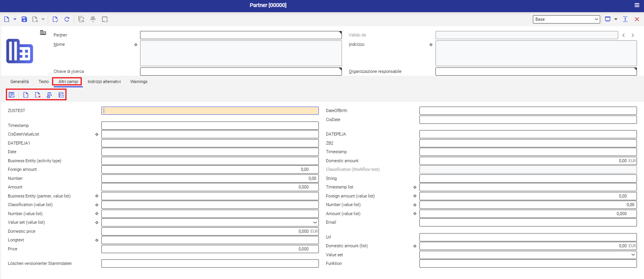The image size is (644, 279).
Task: Click the Chiave di ricerca field
Action: tap(241, 71)
